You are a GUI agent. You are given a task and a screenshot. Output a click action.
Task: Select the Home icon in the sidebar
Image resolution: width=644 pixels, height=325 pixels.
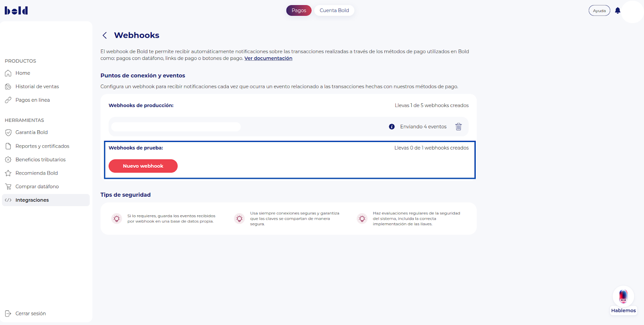8,73
